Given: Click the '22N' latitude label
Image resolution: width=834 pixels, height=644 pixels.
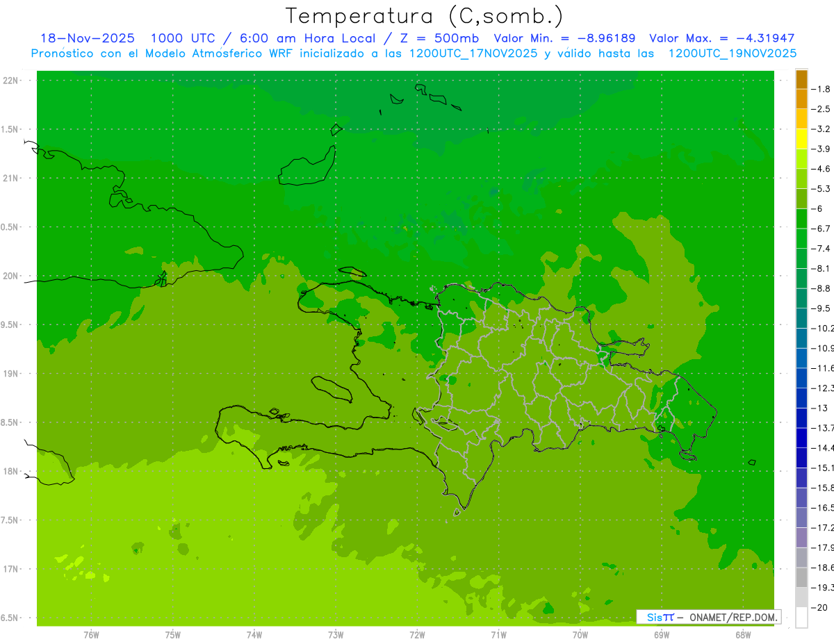Looking at the screenshot, I should tap(11, 80).
